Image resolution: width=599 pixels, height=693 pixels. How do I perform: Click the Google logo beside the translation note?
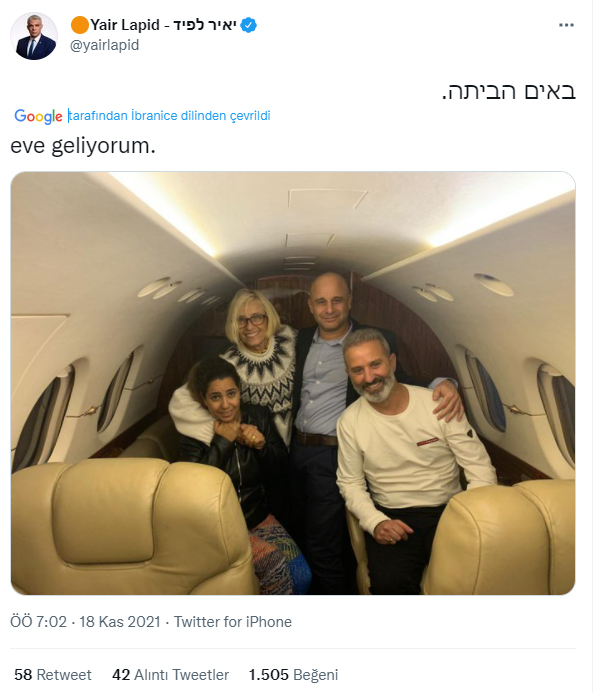pos(38,116)
